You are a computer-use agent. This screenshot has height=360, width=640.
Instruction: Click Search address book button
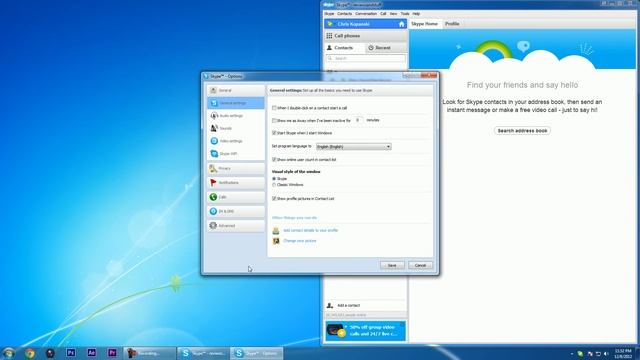[x=522, y=131]
